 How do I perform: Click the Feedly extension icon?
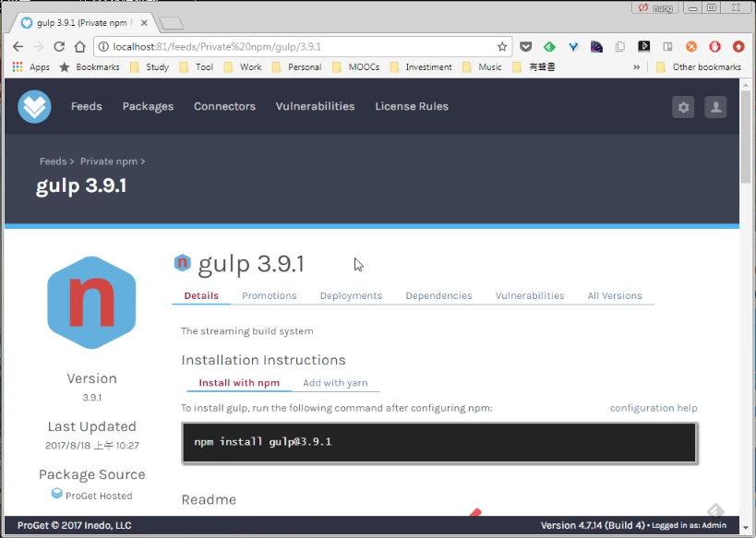click(x=549, y=47)
